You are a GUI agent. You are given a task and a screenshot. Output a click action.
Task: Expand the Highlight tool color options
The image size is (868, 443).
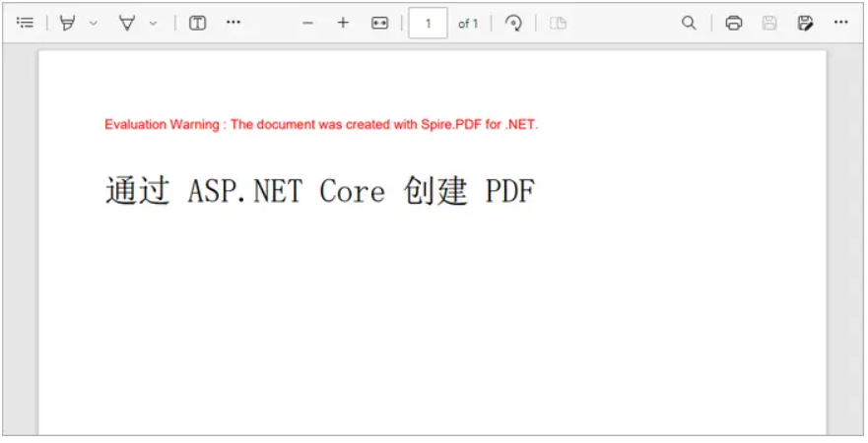[94, 24]
